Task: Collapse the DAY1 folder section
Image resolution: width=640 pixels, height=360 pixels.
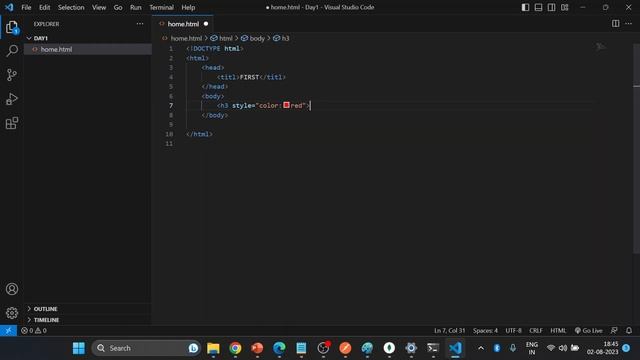Action: coord(88,38)
